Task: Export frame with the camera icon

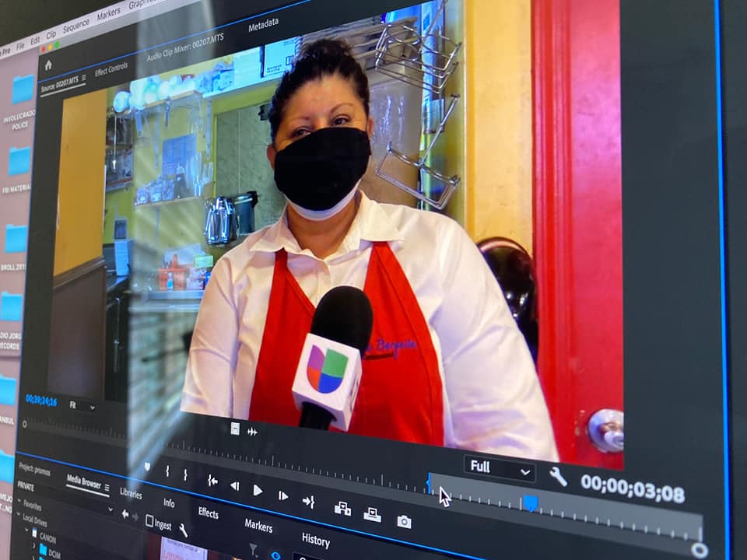Action: [x=404, y=522]
